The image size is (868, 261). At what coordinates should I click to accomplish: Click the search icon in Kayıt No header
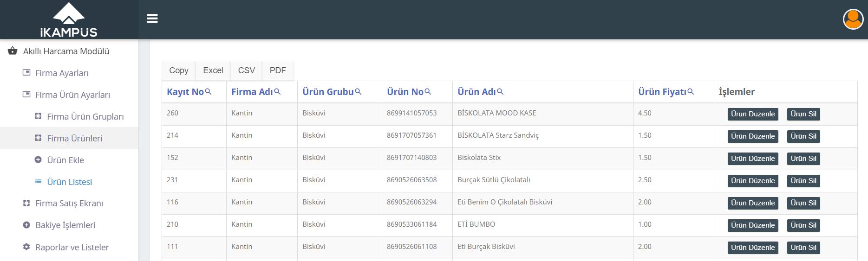[208, 92]
